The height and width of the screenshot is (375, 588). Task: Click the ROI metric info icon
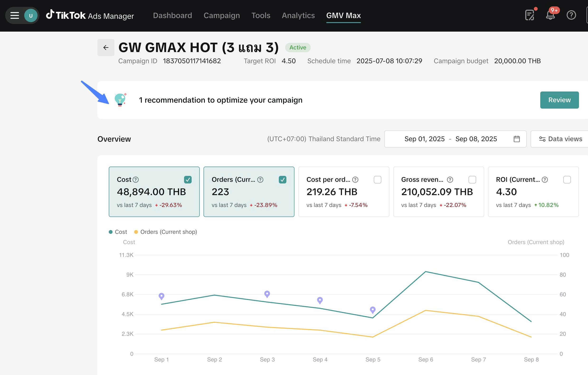(x=545, y=180)
